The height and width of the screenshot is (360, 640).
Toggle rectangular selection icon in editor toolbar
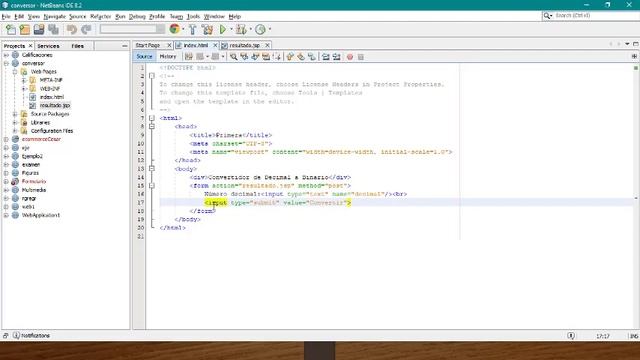[278, 57]
